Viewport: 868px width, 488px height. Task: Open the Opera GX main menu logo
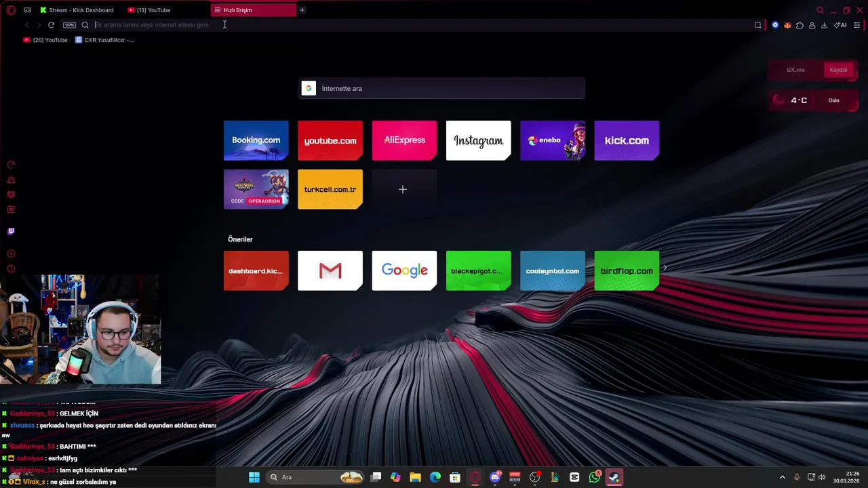(11, 10)
